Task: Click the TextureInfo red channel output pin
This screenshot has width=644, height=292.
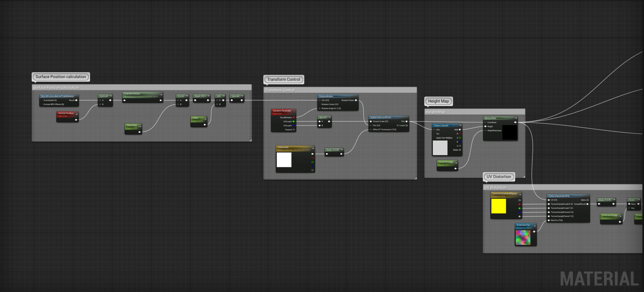Action: [313, 158]
